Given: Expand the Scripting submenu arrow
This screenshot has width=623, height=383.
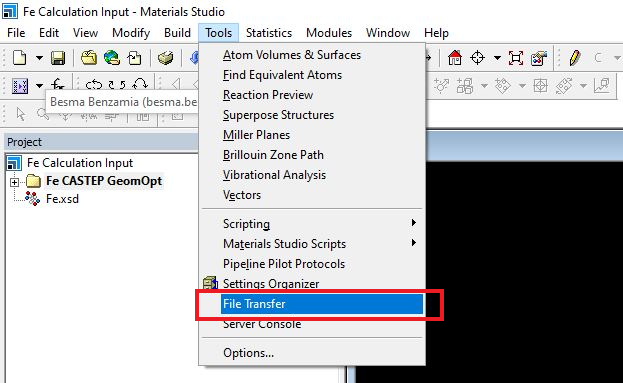Looking at the screenshot, I should (x=414, y=222).
